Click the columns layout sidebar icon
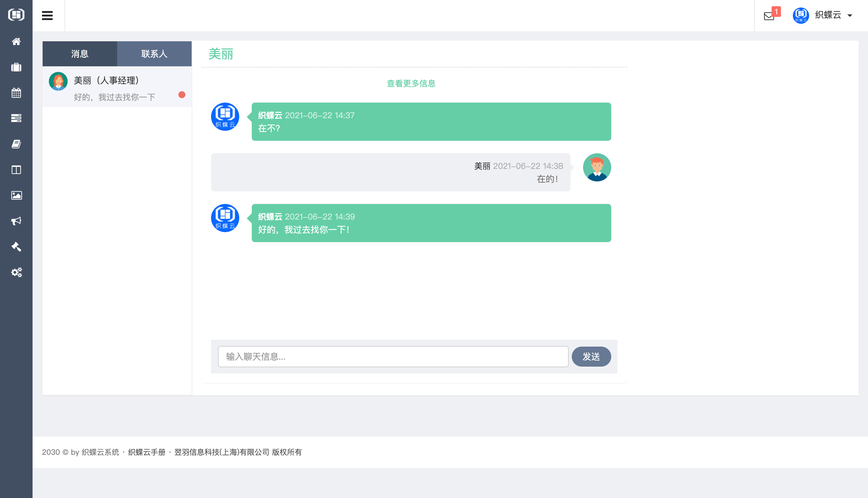Image resolution: width=868 pixels, height=498 pixels. (x=16, y=170)
